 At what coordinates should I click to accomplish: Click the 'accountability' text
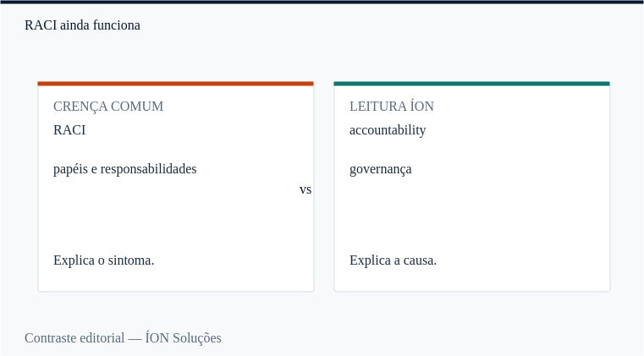coord(388,130)
